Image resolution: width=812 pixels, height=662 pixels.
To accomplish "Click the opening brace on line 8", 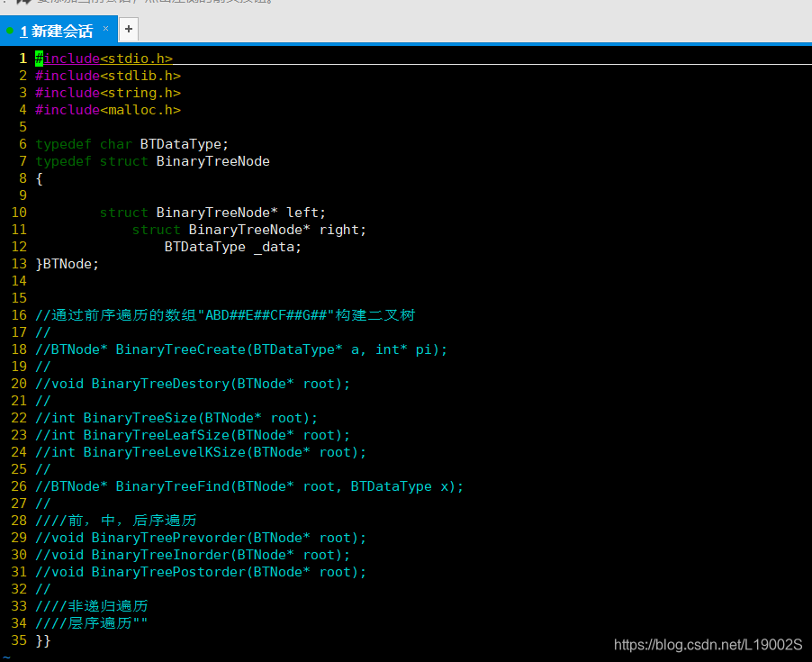I will click(39, 178).
